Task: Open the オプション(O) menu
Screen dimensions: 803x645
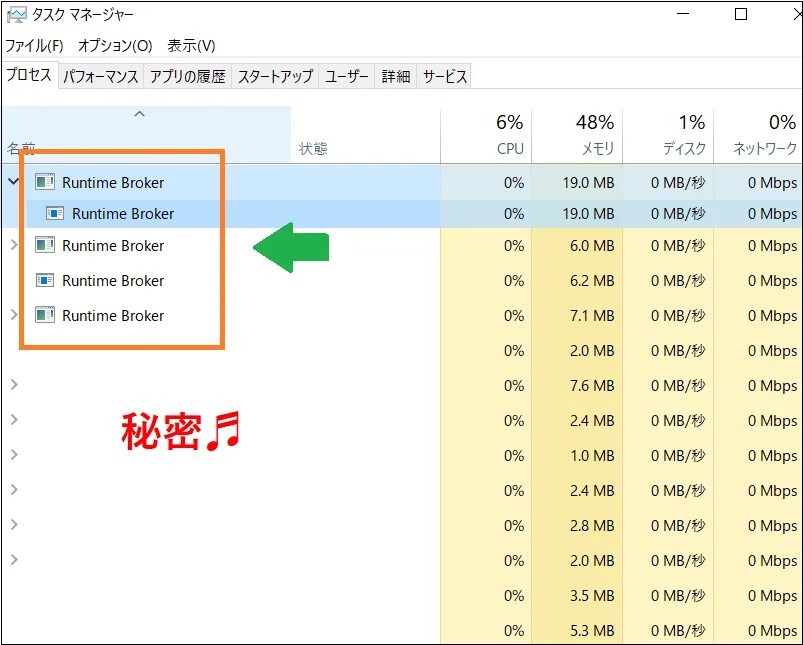Action: click(x=115, y=46)
